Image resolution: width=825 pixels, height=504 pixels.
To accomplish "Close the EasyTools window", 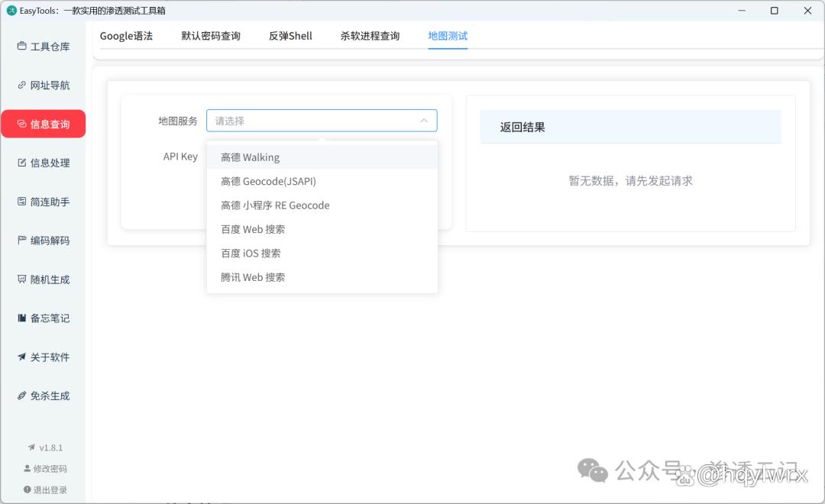I will click(x=807, y=11).
